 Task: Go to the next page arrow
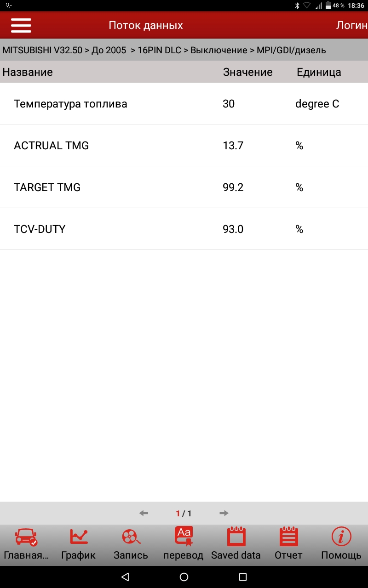[224, 513]
